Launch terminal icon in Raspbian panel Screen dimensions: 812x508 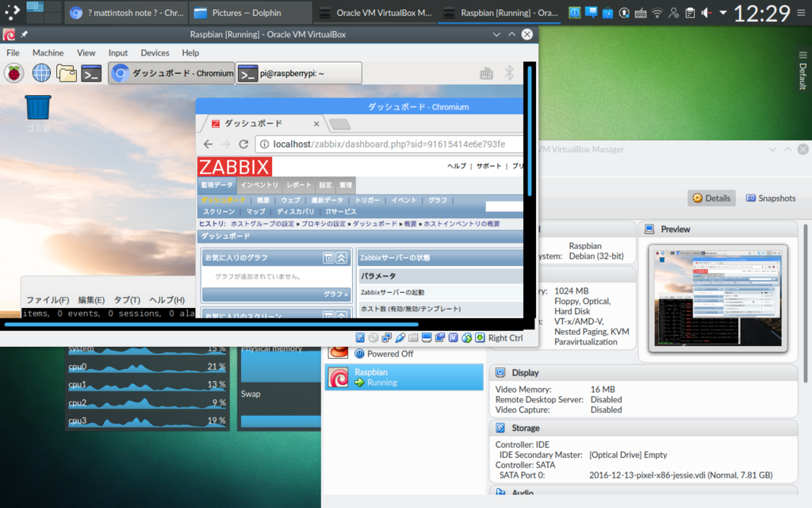91,74
